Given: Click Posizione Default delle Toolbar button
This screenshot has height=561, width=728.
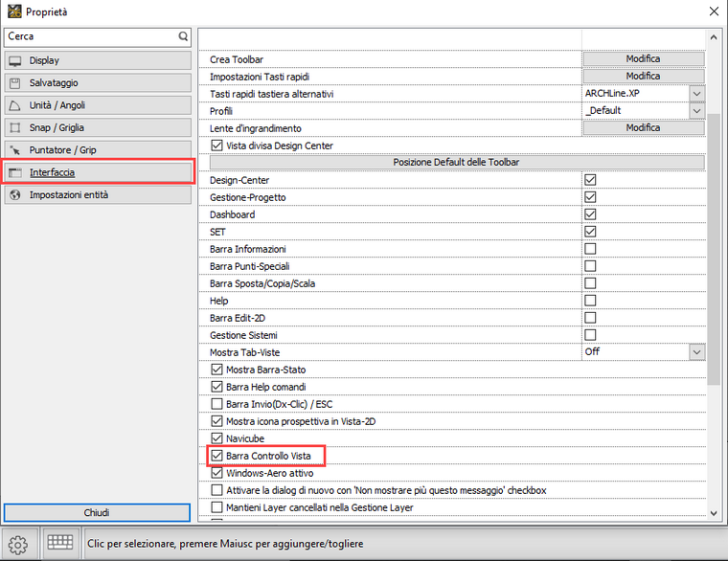Looking at the screenshot, I should point(457,163).
